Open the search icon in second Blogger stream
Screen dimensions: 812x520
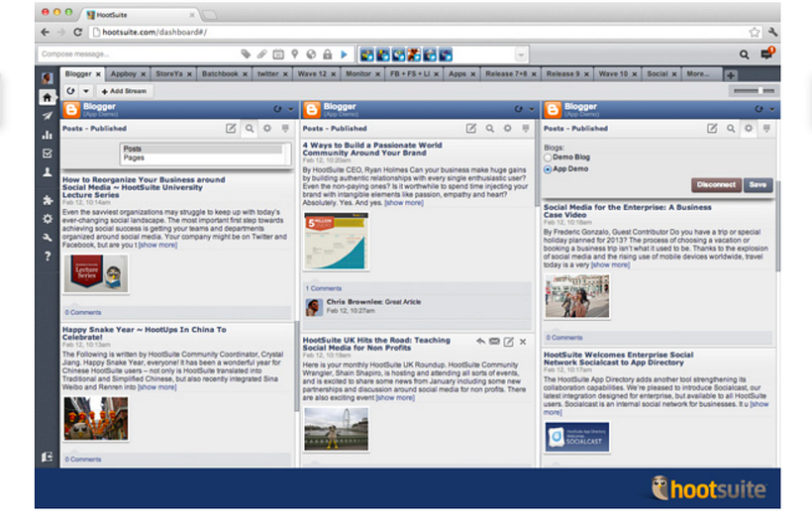point(489,129)
